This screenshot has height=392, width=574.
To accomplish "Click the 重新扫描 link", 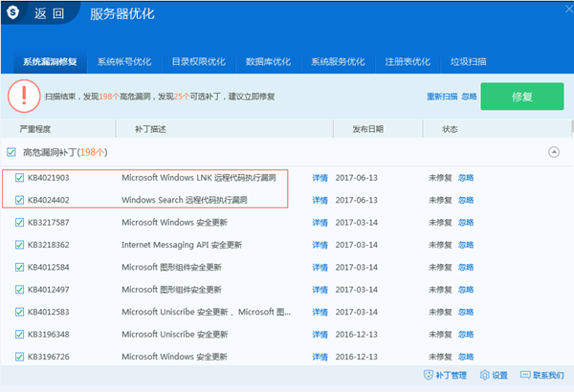I will tap(442, 97).
